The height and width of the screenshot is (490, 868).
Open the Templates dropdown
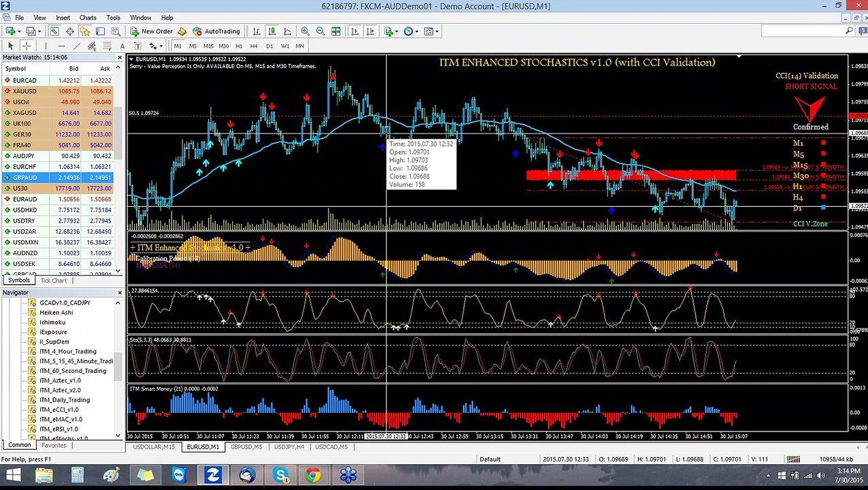(x=431, y=31)
